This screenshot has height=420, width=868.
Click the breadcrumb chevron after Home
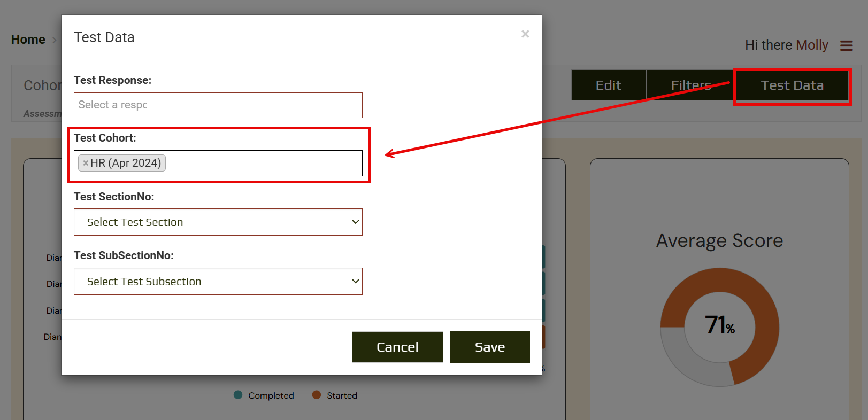(x=54, y=40)
